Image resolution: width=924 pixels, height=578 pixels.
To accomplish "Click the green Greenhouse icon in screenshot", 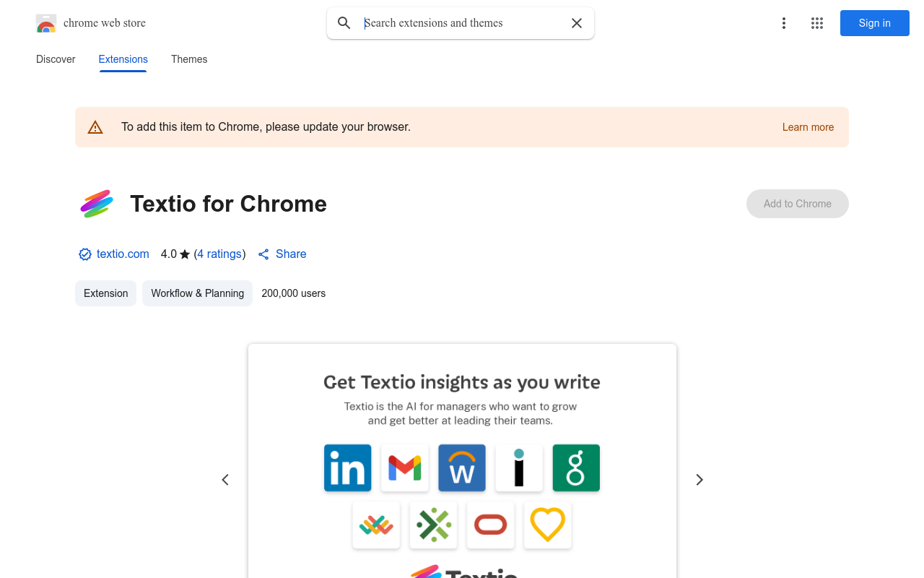I will [x=576, y=468].
